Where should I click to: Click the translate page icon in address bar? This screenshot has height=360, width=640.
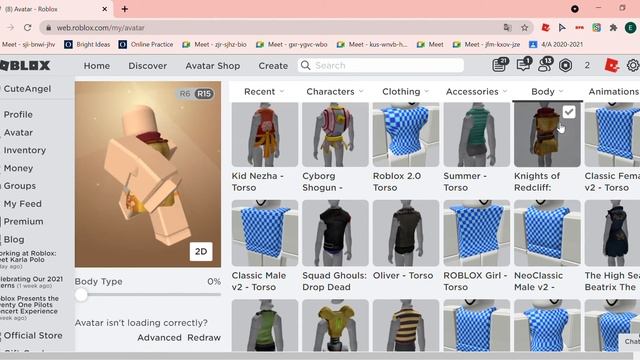[x=507, y=28]
